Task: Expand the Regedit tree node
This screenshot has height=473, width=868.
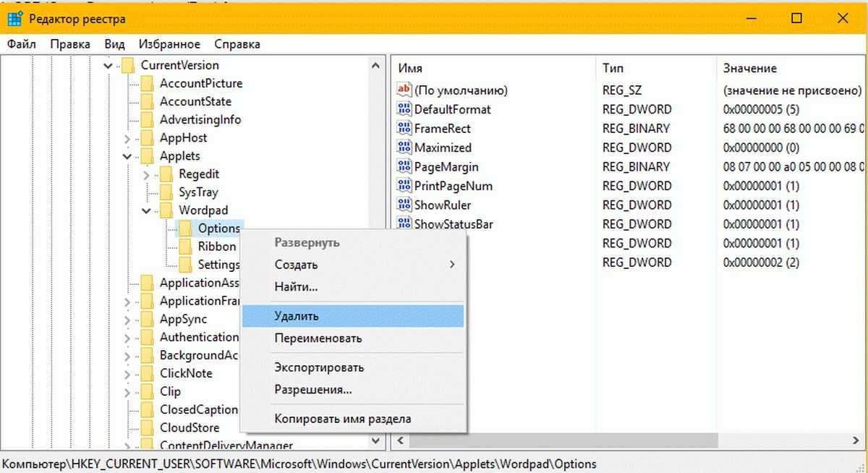Action: (147, 174)
